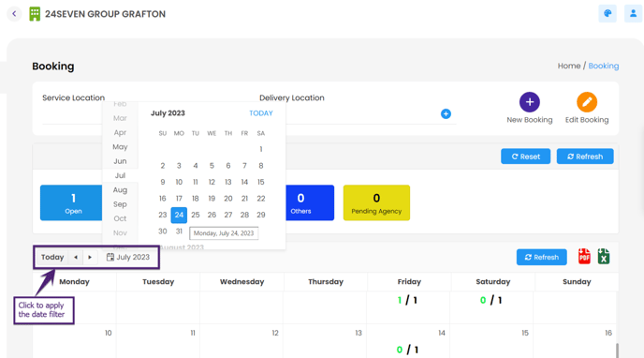Viewport: 644px width, 358px height.
Task: Select Aug in the month list
Action: pyautogui.click(x=120, y=190)
